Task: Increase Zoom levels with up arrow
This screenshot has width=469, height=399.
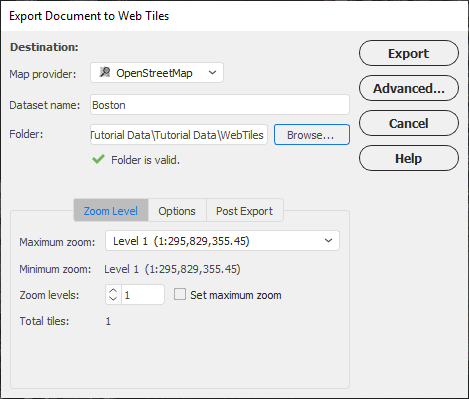Action: point(113,290)
